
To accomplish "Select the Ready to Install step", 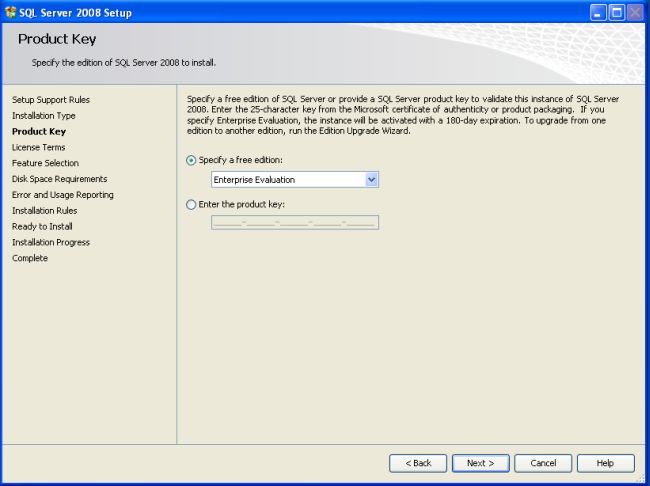I will pyautogui.click(x=42, y=226).
